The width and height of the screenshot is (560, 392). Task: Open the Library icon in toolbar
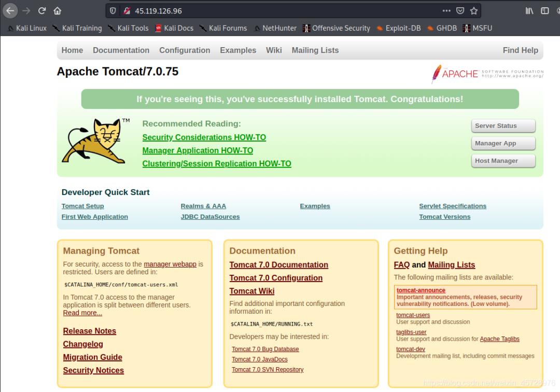(529, 11)
